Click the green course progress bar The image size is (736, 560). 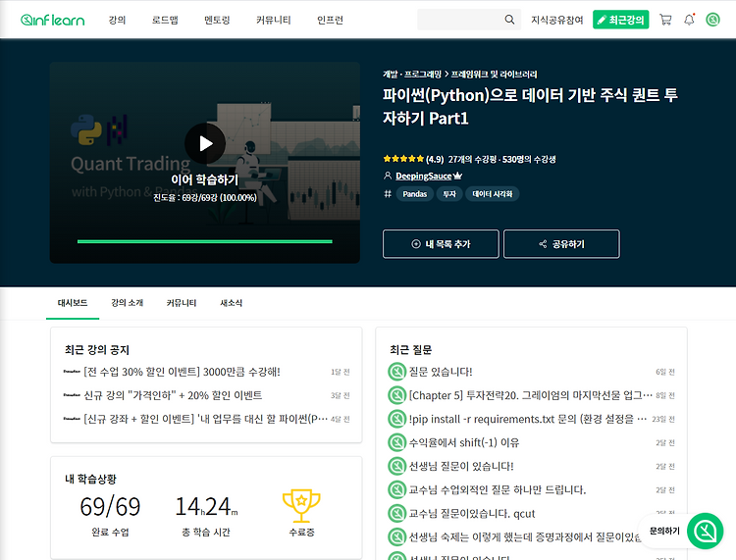point(205,241)
